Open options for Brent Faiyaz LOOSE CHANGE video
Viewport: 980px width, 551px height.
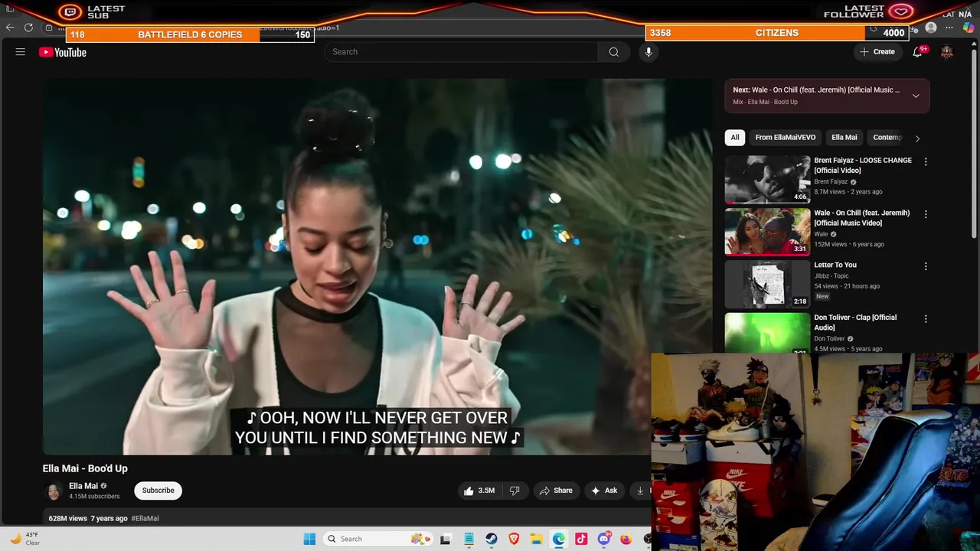pyautogui.click(x=926, y=162)
